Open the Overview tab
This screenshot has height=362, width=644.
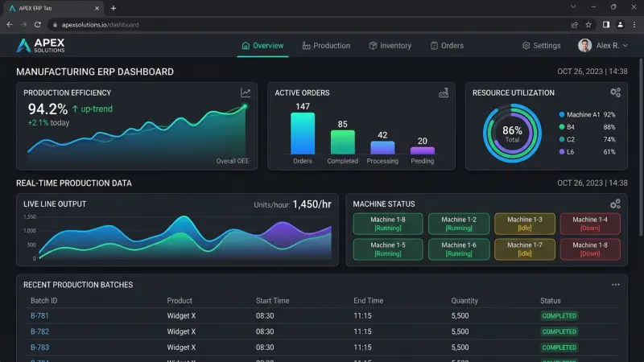click(x=262, y=46)
